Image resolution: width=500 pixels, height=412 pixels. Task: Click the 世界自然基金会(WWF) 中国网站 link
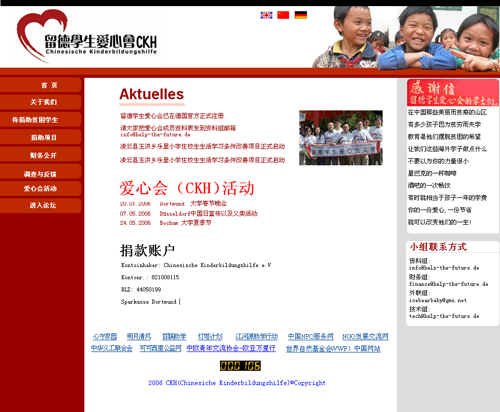point(333,349)
